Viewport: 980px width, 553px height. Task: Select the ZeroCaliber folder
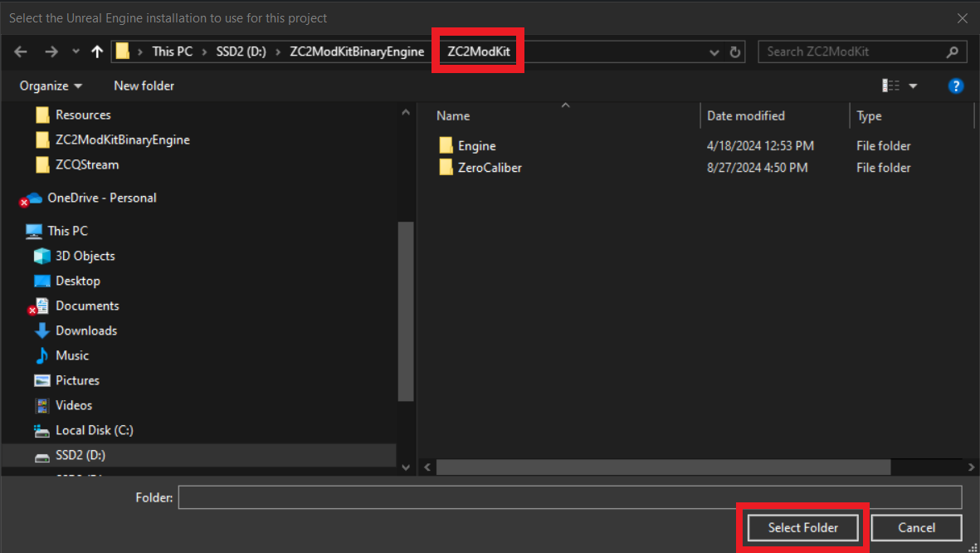pyautogui.click(x=489, y=168)
